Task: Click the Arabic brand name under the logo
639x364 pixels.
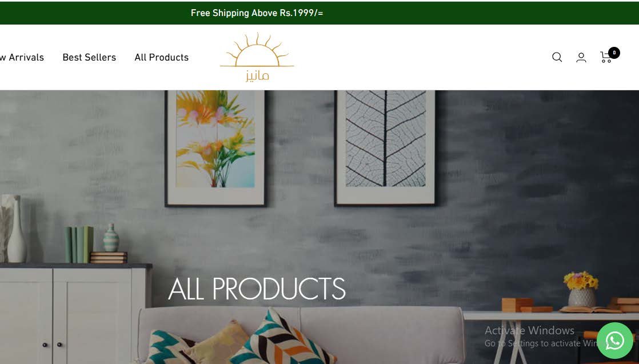Action: click(257, 75)
